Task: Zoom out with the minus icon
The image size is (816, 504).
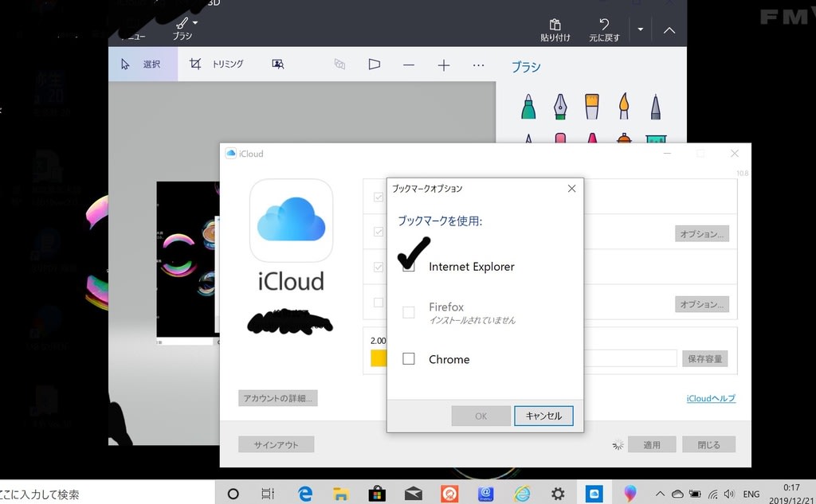Action: [x=409, y=65]
